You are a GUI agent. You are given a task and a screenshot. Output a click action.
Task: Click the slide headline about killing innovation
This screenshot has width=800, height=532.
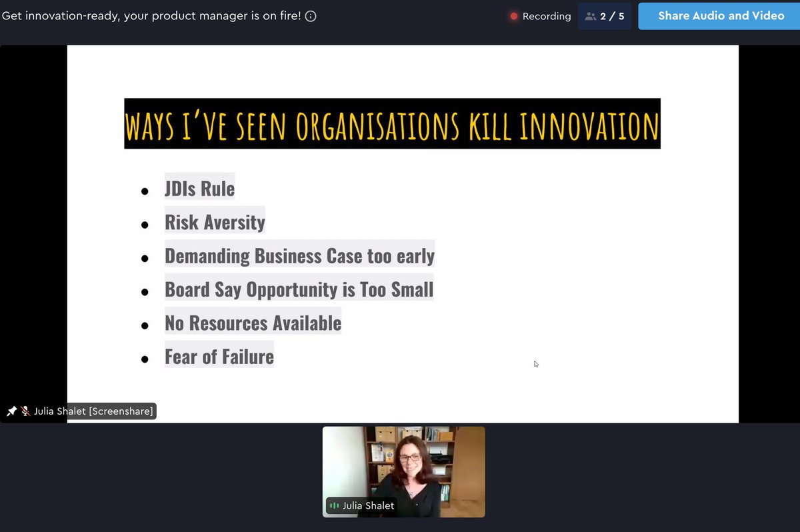coord(392,124)
